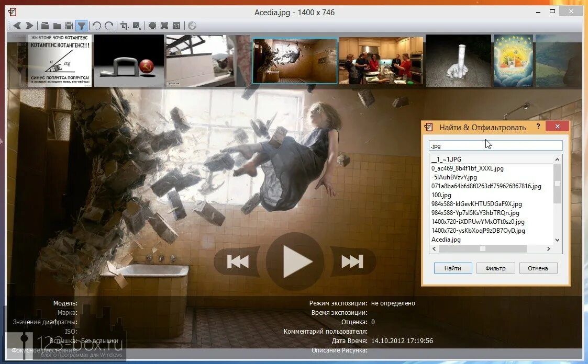Click the play button overlay
588x364 pixels.
[295, 261]
